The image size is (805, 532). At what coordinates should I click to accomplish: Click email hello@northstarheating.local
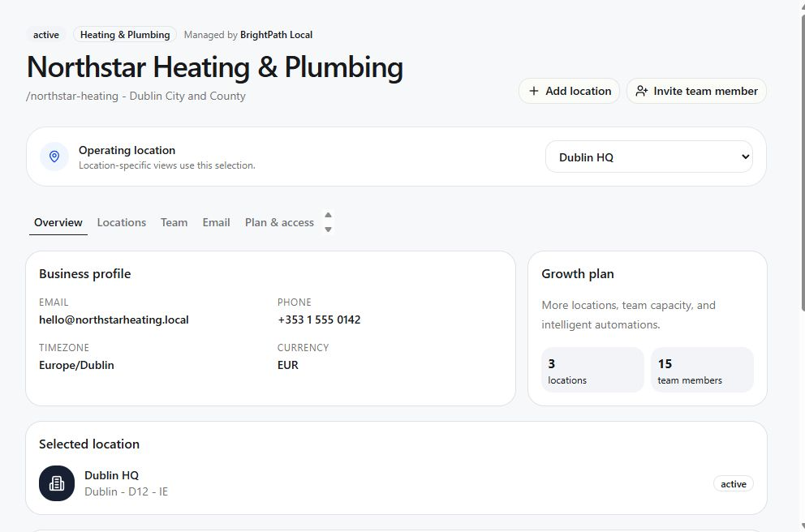pos(114,320)
